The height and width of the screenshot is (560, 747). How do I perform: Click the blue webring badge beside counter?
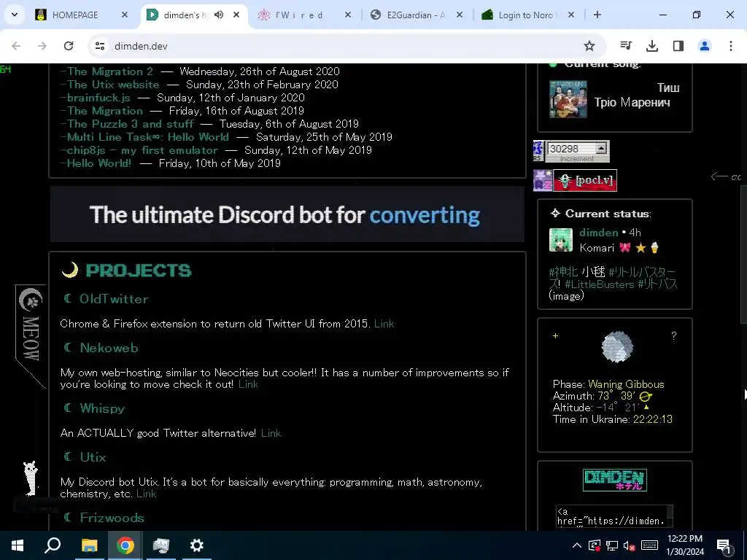(538, 151)
